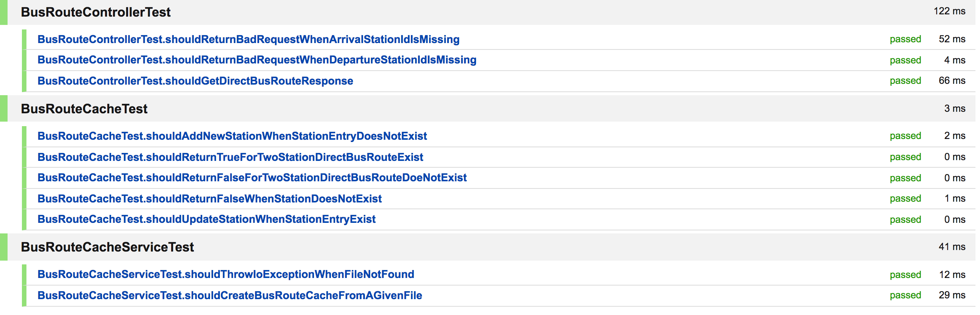Collapse the BusRouteCacheTest section header
980x315 pixels.
(x=492, y=109)
